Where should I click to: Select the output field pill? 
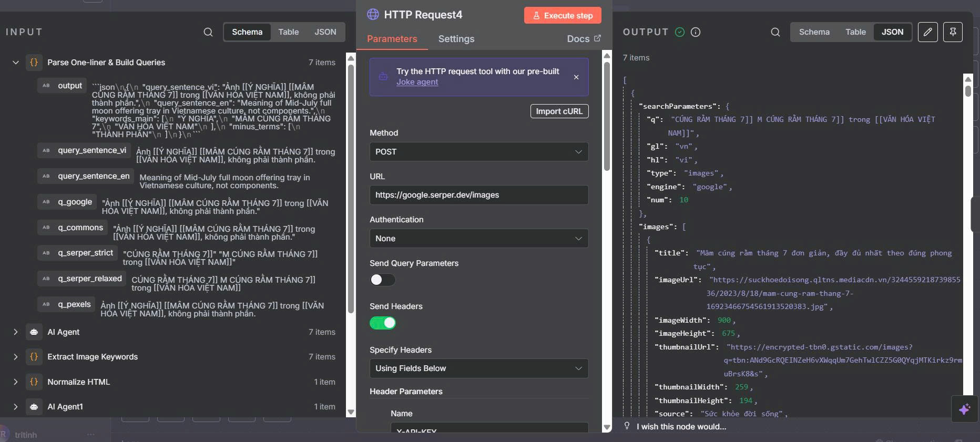63,86
